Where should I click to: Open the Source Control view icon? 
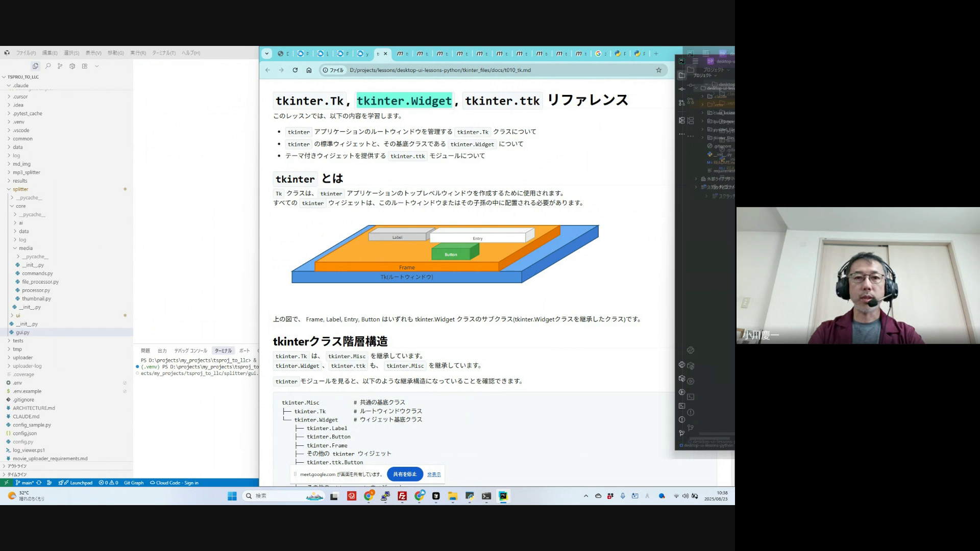(60, 66)
